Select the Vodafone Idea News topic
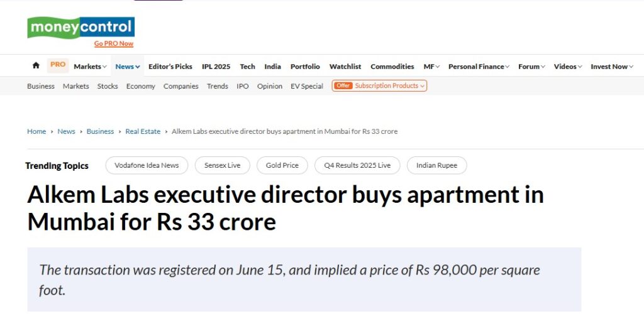 point(147,165)
